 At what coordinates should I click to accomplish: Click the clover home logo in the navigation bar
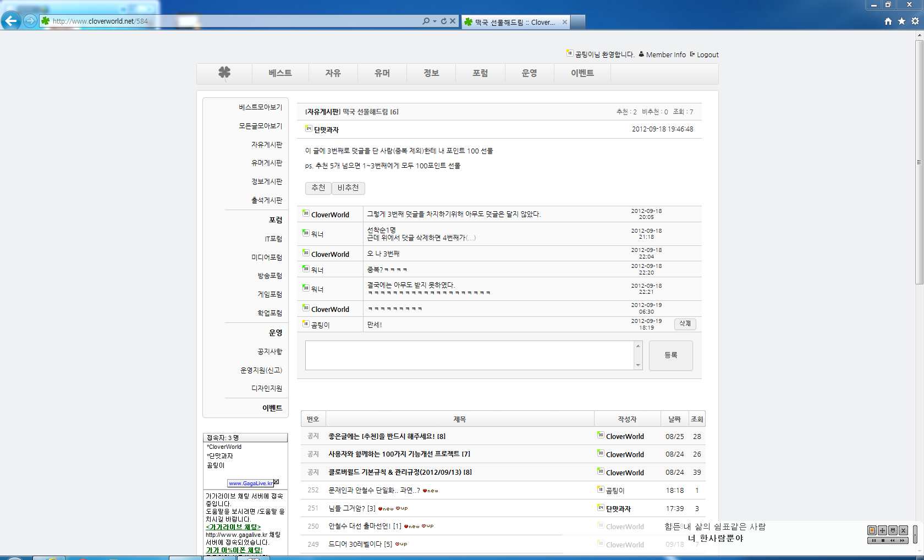coord(224,73)
